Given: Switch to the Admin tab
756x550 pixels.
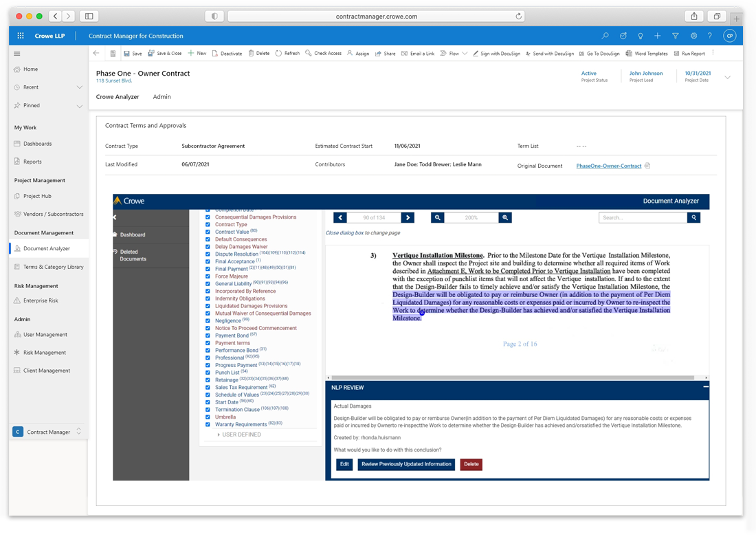Looking at the screenshot, I should (162, 97).
